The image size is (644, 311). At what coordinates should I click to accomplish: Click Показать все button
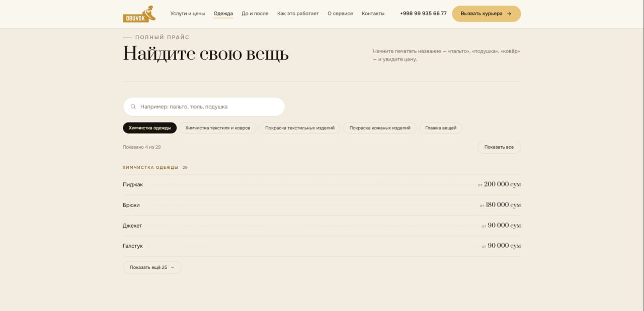tap(499, 147)
